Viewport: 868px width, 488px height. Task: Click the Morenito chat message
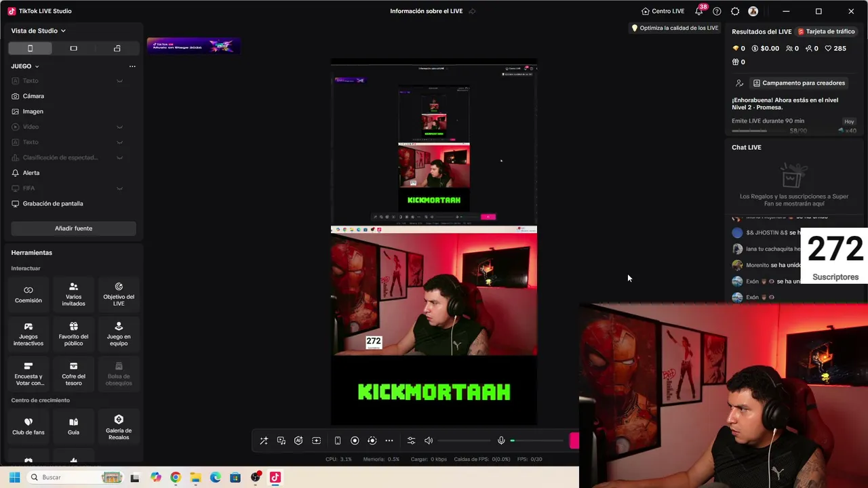(766, 265)
